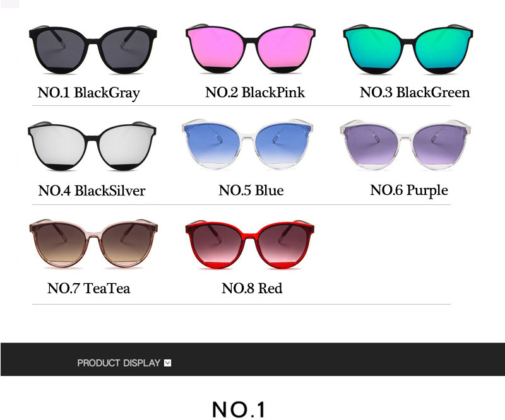Select the NO.5 Blue sunglasses image
This screenshot has width=505, height=420.
click(247, 144)
